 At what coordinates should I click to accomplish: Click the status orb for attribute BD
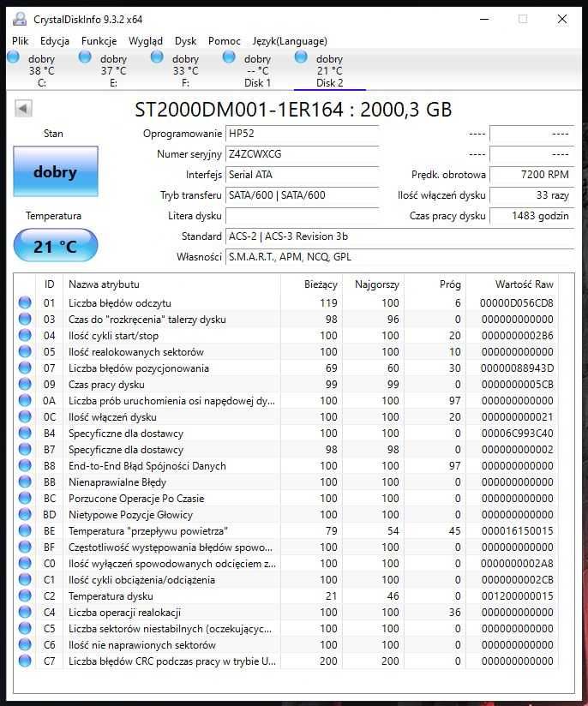point(25,514)
